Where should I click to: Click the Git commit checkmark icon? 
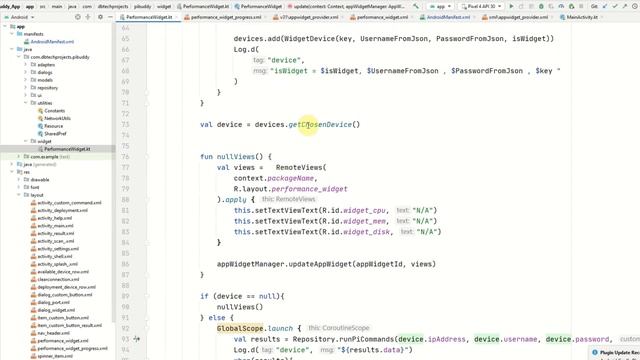615,7
